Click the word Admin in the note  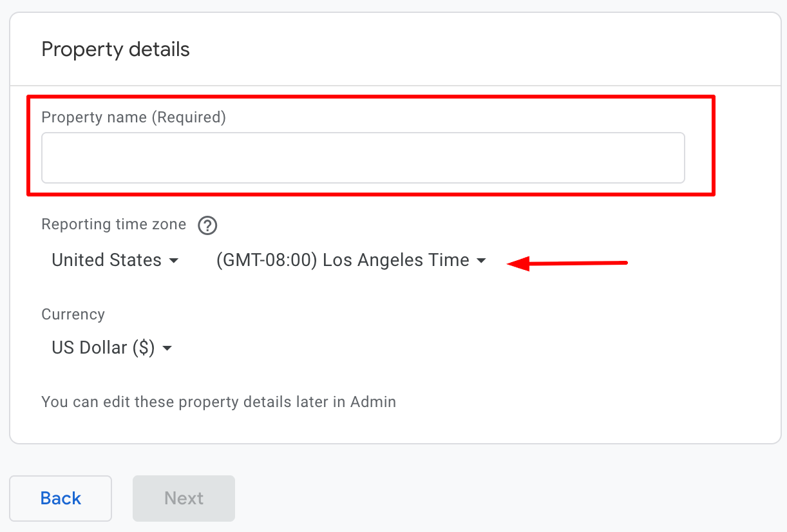point(373,403)
